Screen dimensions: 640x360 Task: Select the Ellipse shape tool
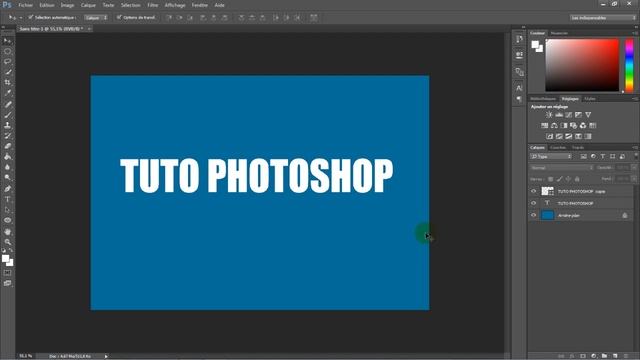click(x=7, y=220)
